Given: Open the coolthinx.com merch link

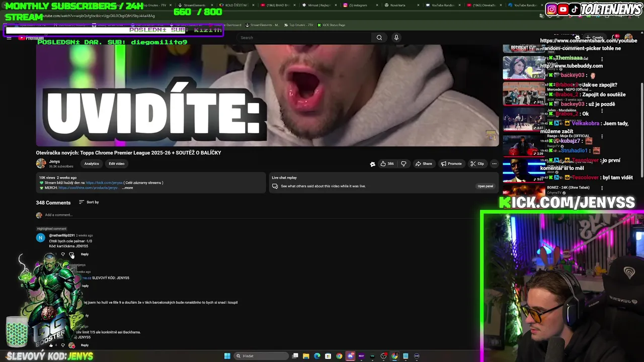Looking at the screenshot, I should [88, 188].
